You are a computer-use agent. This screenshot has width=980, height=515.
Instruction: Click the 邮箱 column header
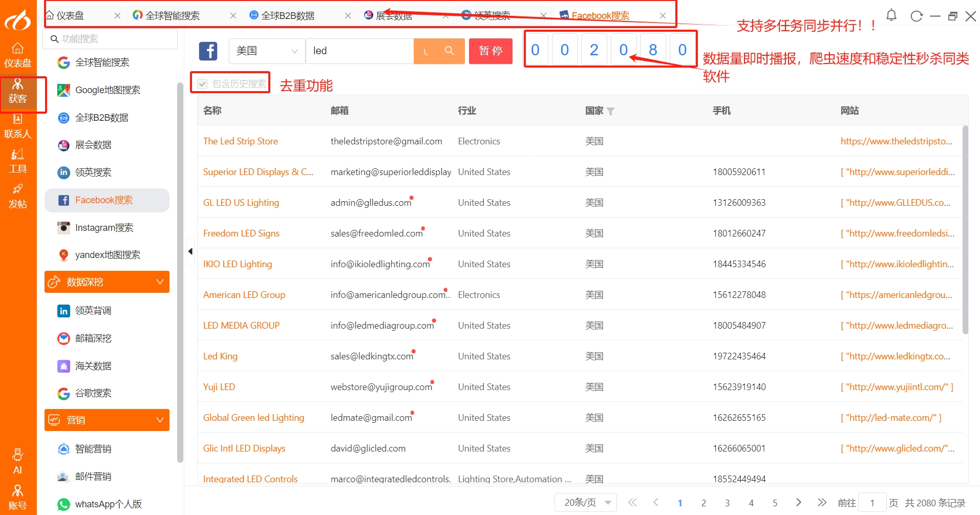pyautogui.click(x=339, y=111)
